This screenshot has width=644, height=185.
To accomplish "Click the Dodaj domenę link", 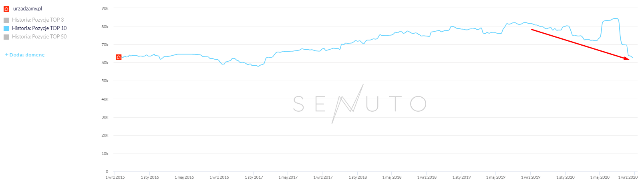I will 25,55.
